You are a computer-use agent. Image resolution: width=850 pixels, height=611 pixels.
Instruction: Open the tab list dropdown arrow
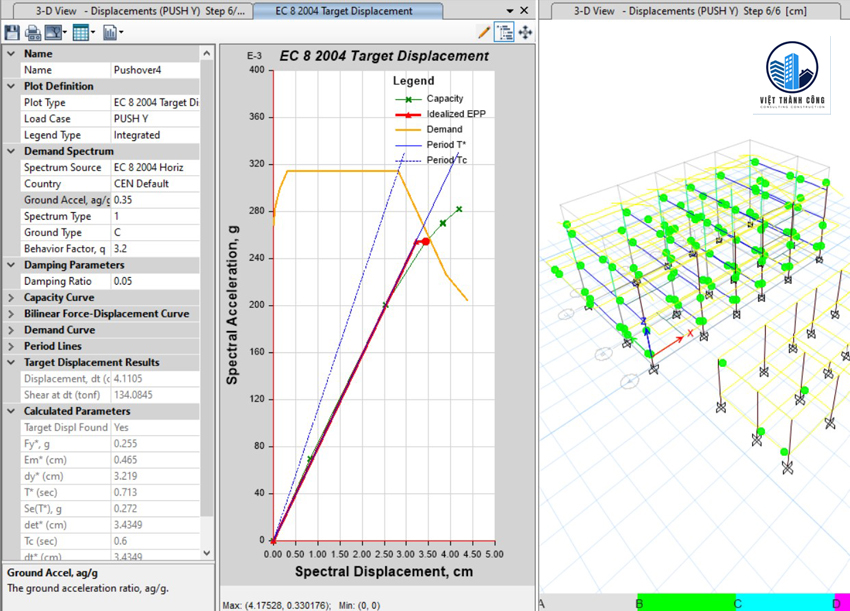[x=509, y=11]
